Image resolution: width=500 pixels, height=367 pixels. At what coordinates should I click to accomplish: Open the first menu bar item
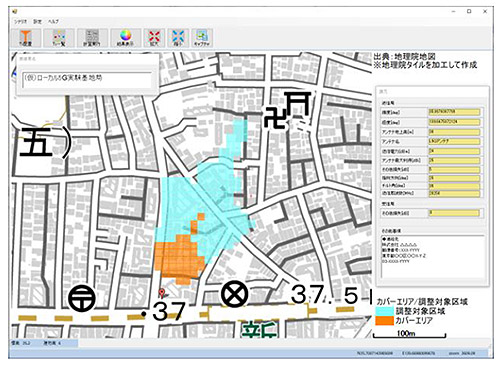[20, 21]
